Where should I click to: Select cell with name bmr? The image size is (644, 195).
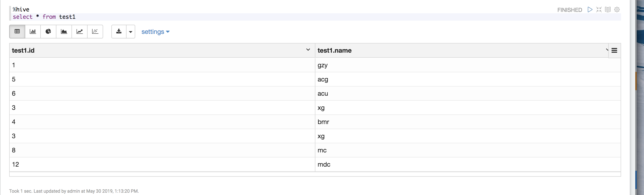point(468,122)
